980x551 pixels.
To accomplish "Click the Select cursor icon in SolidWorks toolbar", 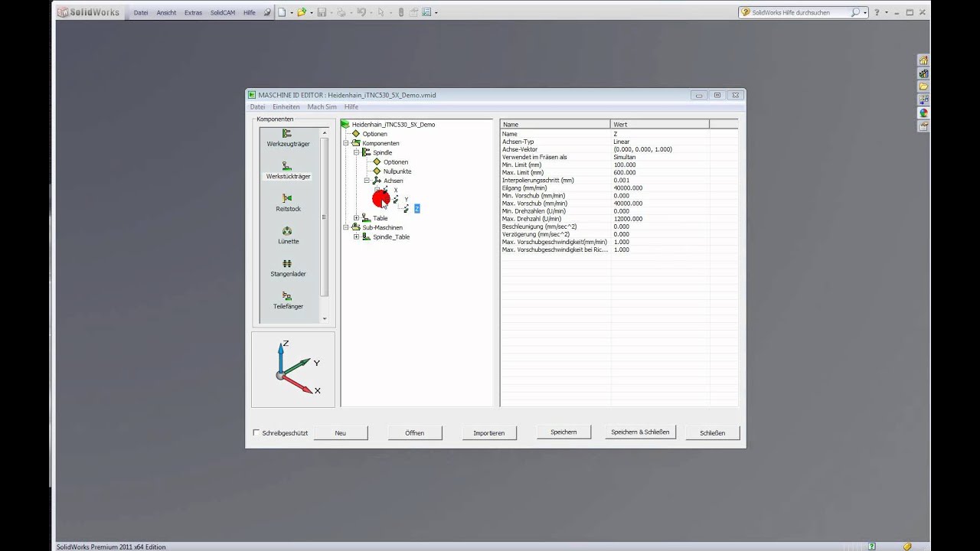I will point(381,12).
